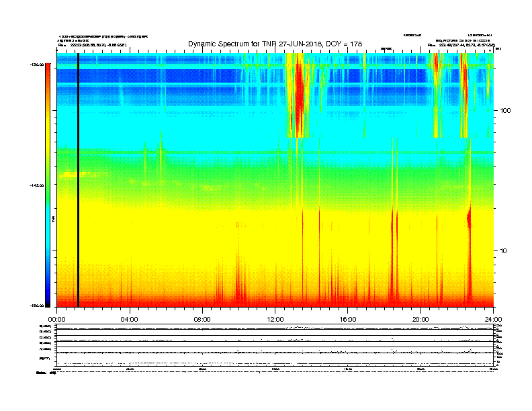Click the 24:00 time axis label
Screen dimensions: 532x411
[493, 320]
